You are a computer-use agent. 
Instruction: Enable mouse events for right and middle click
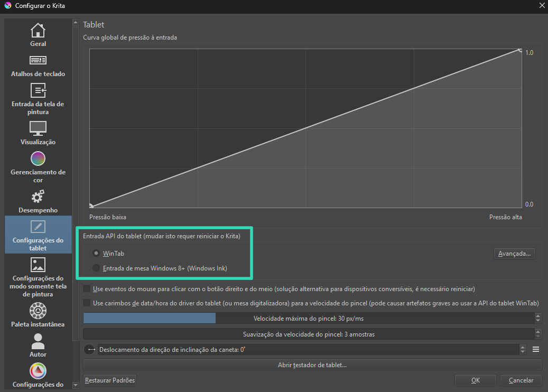pyautogui.click(x=279, y=289)
